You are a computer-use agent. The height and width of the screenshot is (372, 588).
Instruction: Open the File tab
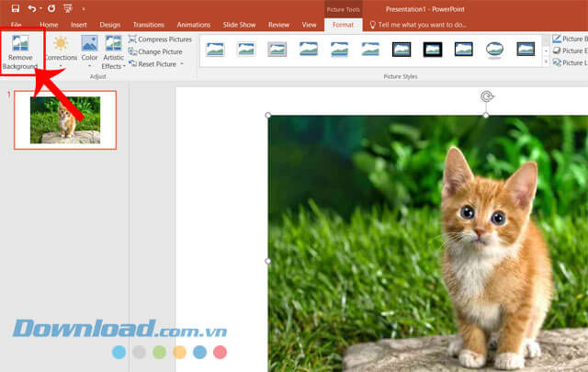point(16,25)
